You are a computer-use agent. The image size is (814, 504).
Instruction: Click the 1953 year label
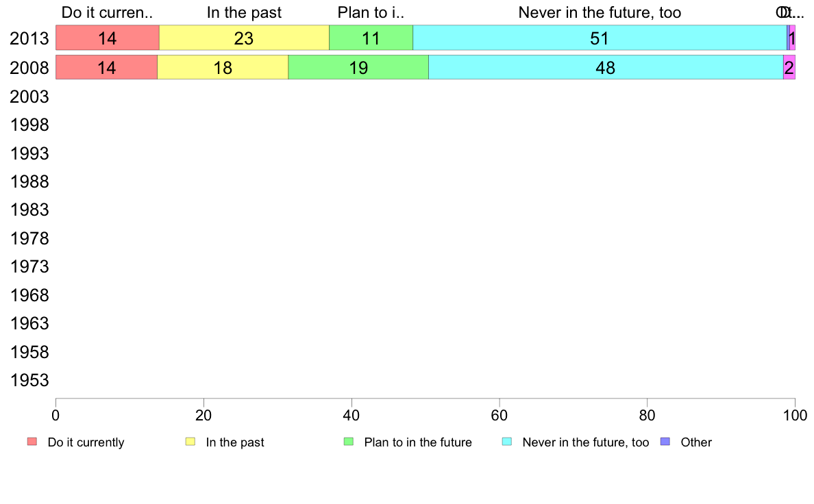[29, 380]
